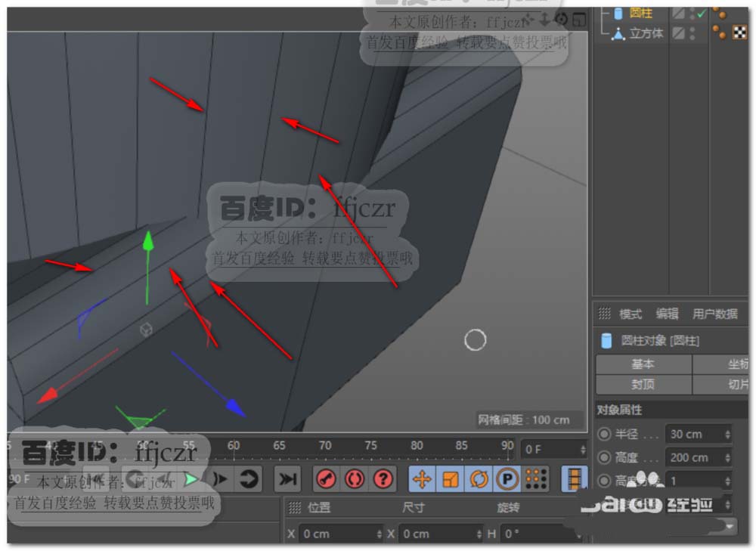Click the attribute panel grip dots icon

click(604, 314)
